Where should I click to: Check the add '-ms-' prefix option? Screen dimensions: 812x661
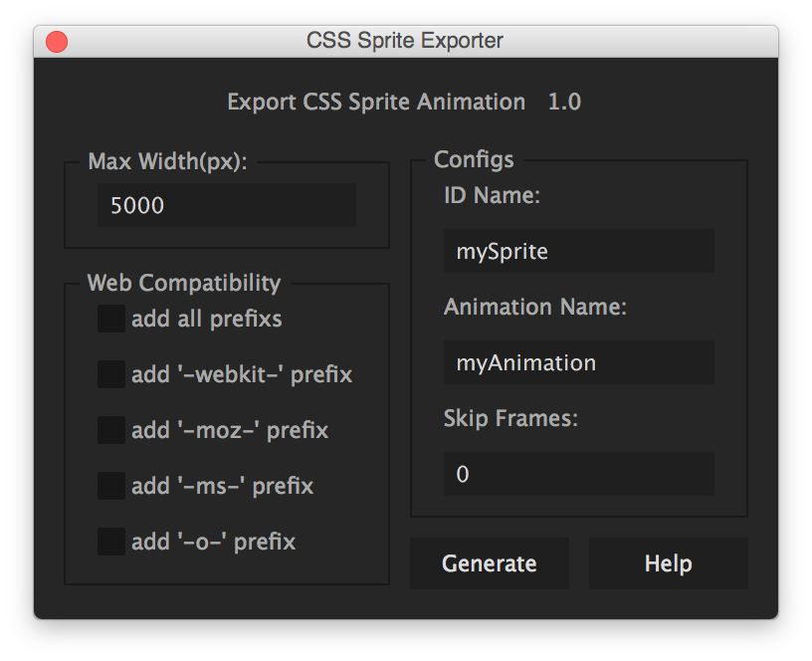110,485
